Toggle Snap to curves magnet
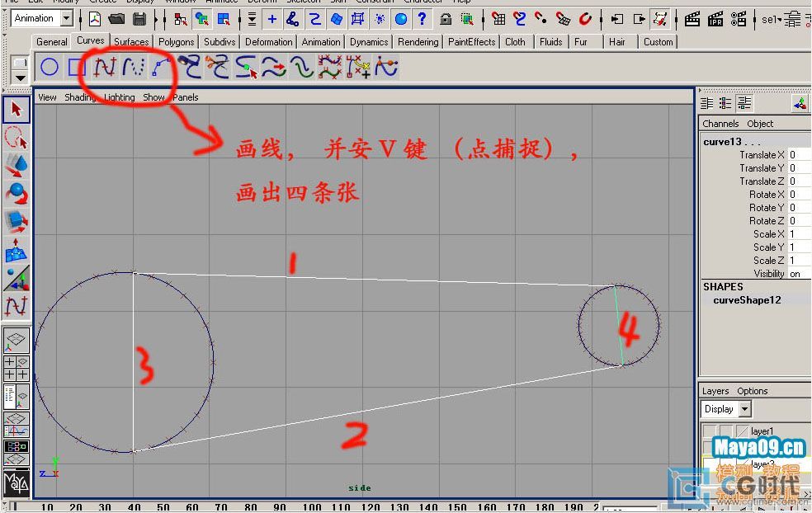This screenshot has width=812, height=513. [x=519, y=20]
